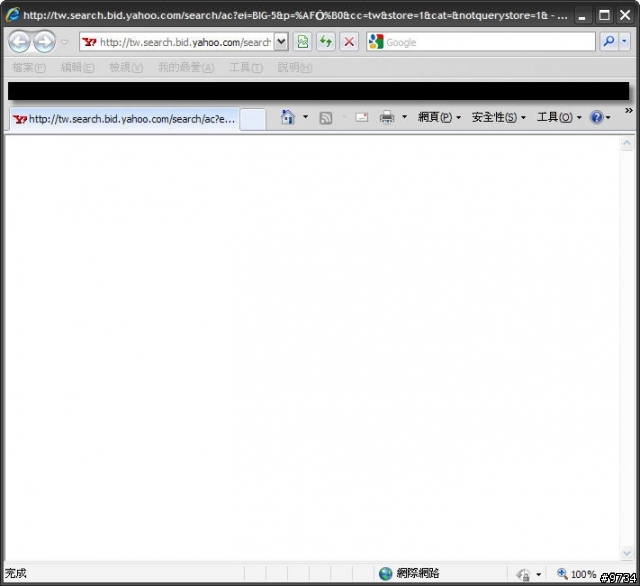Screen dimensions: 640x586
Task: Click the 完成 status text
Action: [16, 573]
